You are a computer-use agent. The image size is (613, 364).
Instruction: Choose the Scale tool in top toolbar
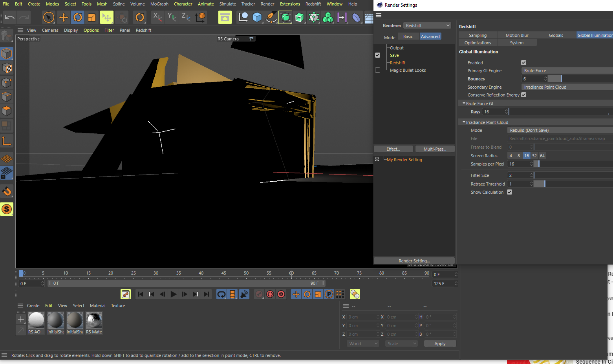tap(92, 17)
